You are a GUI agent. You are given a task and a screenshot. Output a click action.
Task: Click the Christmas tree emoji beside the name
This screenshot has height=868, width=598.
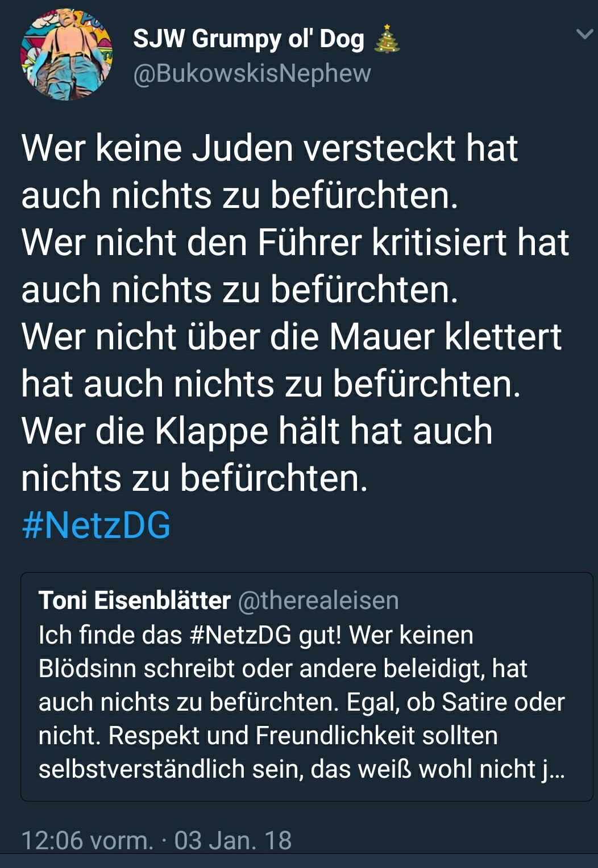pyautogui.click(x=387, y=39)
